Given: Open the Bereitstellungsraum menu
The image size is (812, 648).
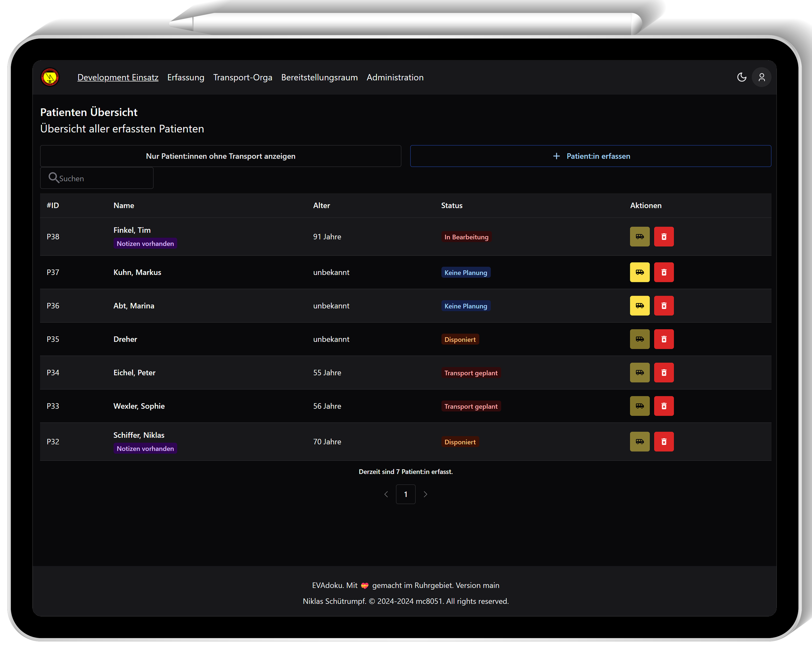Looking at the screenshot, I should coord(319,77).
